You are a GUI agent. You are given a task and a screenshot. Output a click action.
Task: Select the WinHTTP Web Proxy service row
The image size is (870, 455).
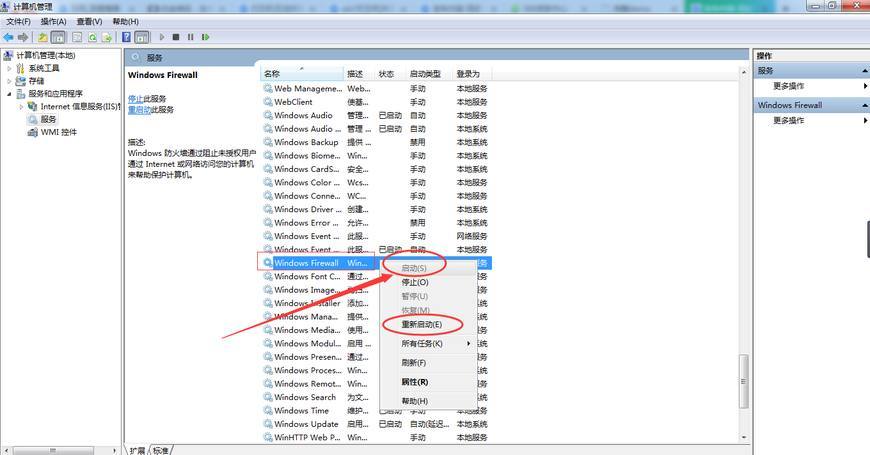tap(376, 437)
